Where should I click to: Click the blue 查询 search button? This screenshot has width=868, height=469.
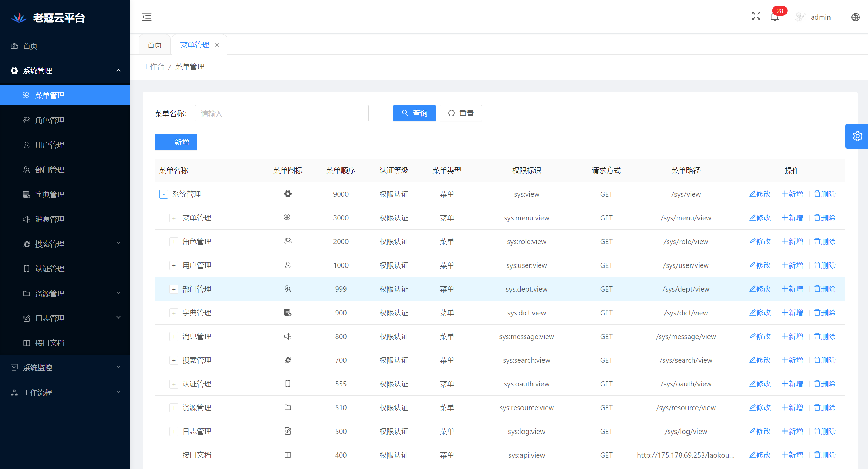[x=414, y=113]
